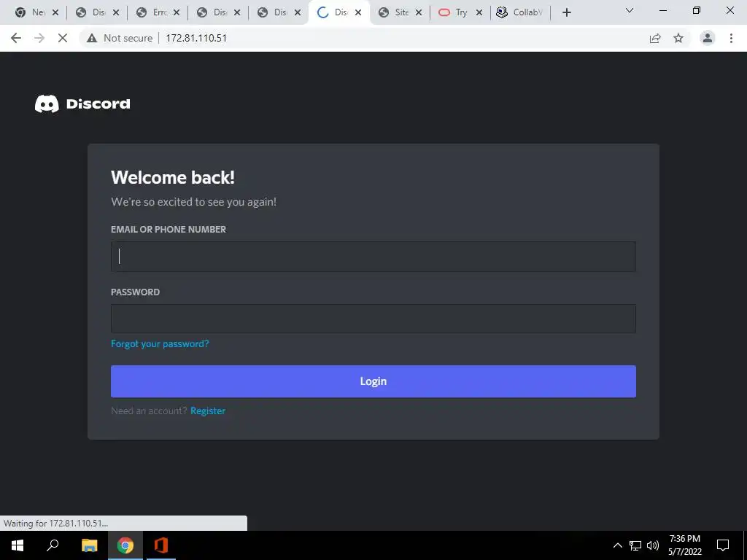The width and height of the screenshot is (747, 560).
Task: Open the Register link
Action: click(x=208, y=411)
